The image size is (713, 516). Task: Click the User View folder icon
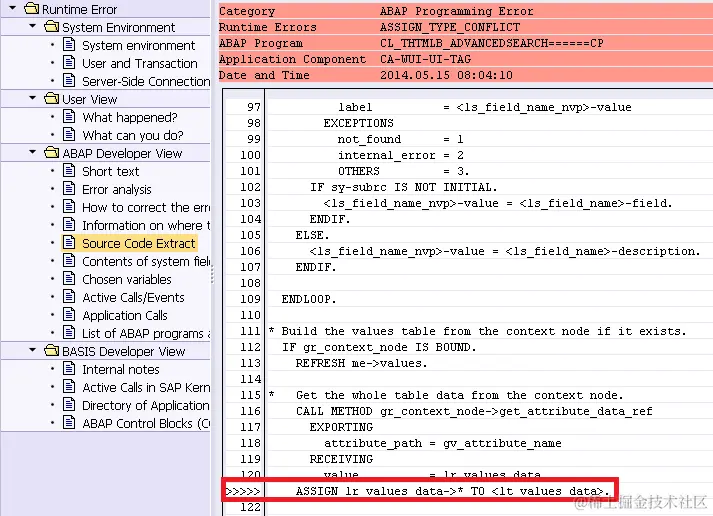pos(51,98)
